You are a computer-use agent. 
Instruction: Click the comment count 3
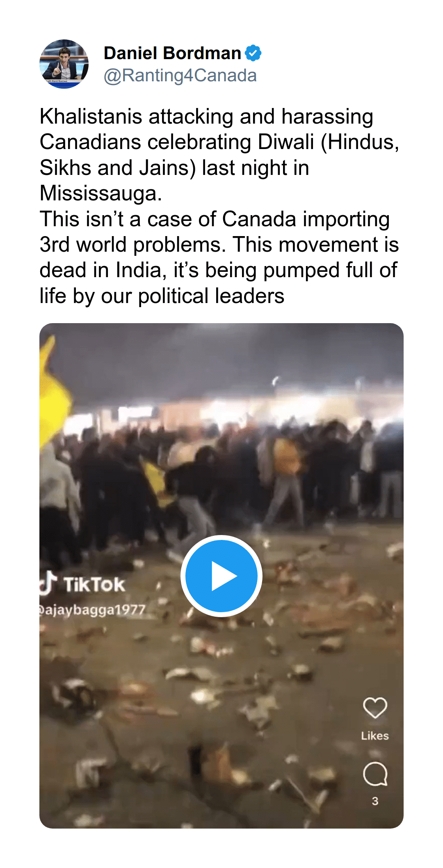click(375, 801)
